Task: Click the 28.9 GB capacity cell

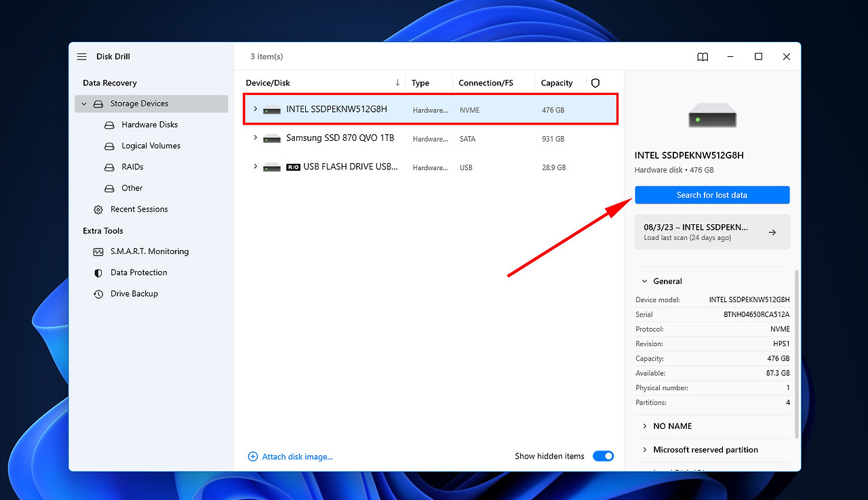Action: point(555,167)
